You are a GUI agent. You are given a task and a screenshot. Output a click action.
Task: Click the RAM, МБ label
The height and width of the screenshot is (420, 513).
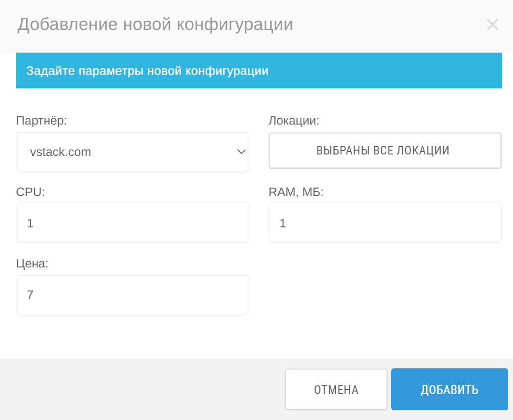pyautogui.click(x=296, y=192)
